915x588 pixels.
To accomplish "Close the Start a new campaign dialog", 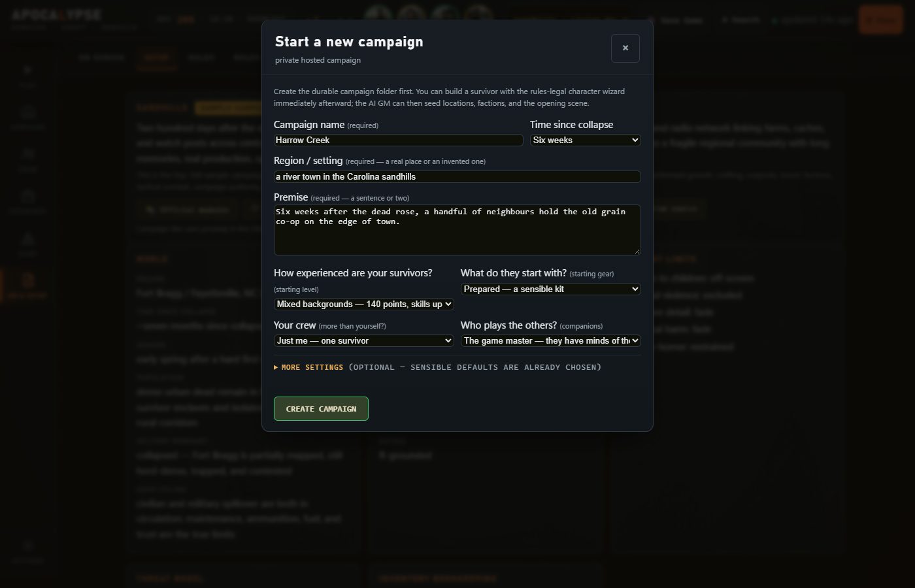I will (625, 48).
